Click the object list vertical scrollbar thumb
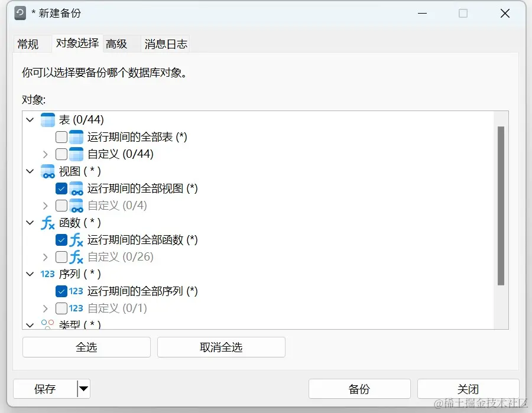 tap(501, 206)
